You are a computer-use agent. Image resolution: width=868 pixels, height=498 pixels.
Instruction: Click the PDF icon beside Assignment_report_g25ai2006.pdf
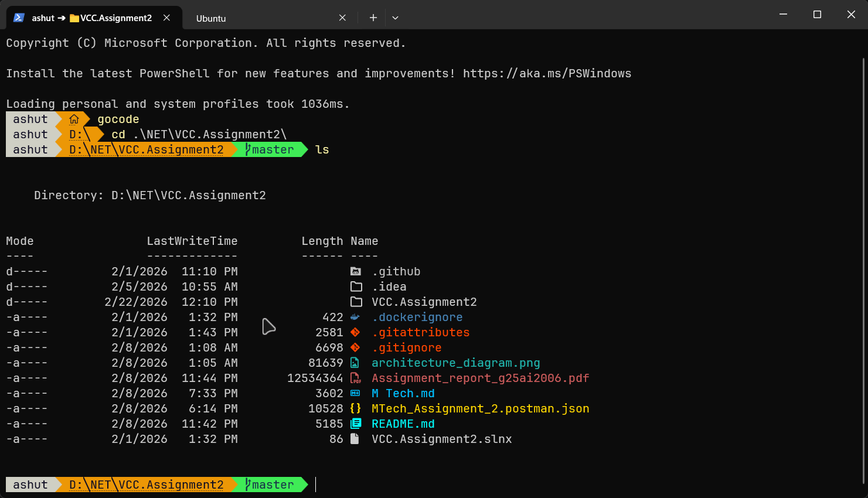click(356, 378)
